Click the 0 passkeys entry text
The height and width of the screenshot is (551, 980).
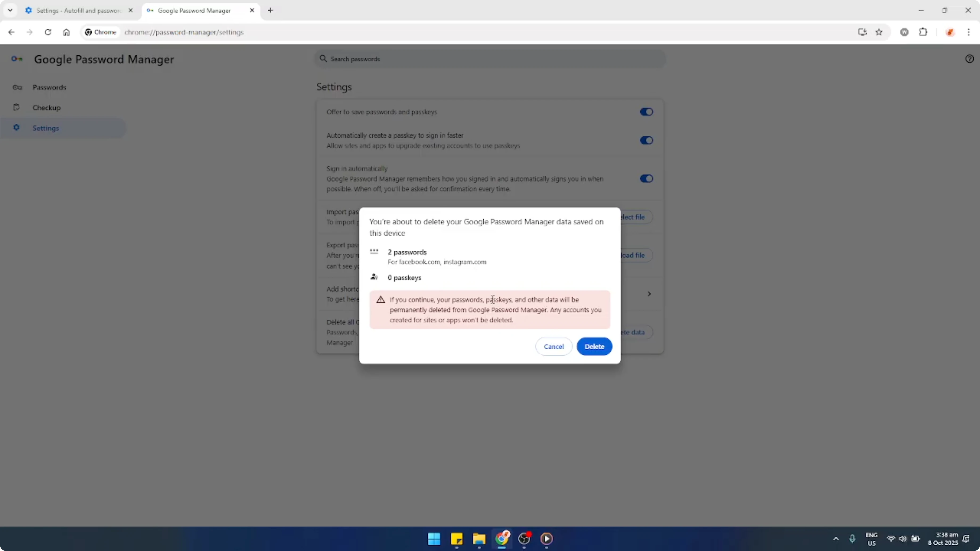pos(405,278)
